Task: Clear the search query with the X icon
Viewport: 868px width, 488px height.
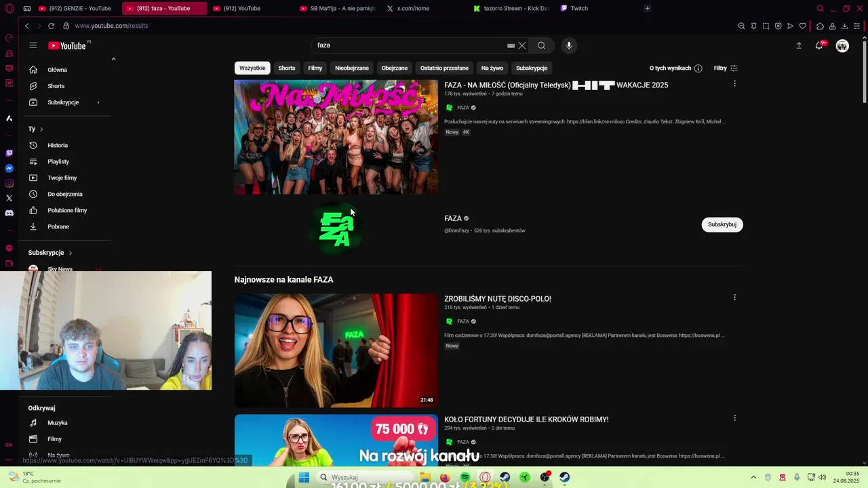Action: 522,45
